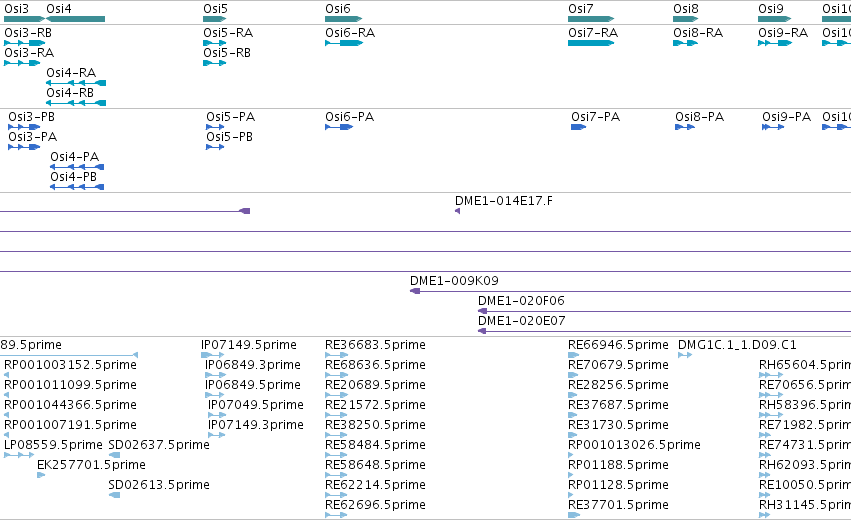This screenshot has height=520, width=851.
Task: Select protein Osi3-PA
Action: click(24, 147)
